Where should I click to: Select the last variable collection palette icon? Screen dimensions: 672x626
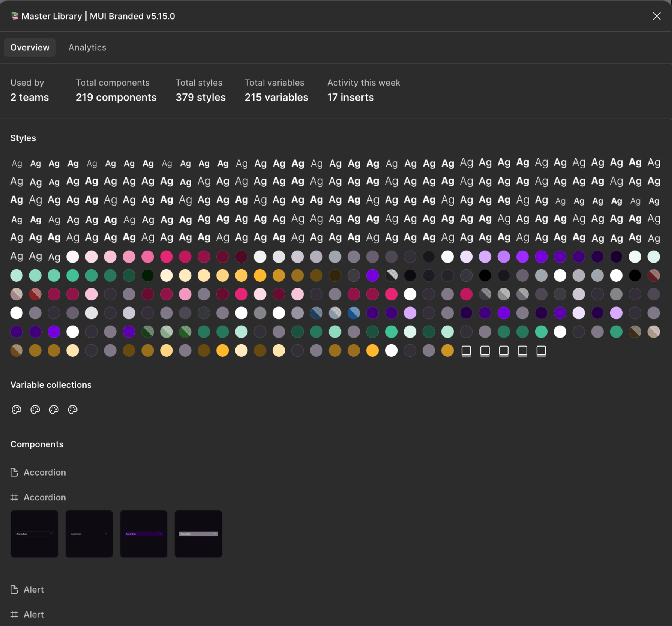pyautogui.click(x=73, y=410)
